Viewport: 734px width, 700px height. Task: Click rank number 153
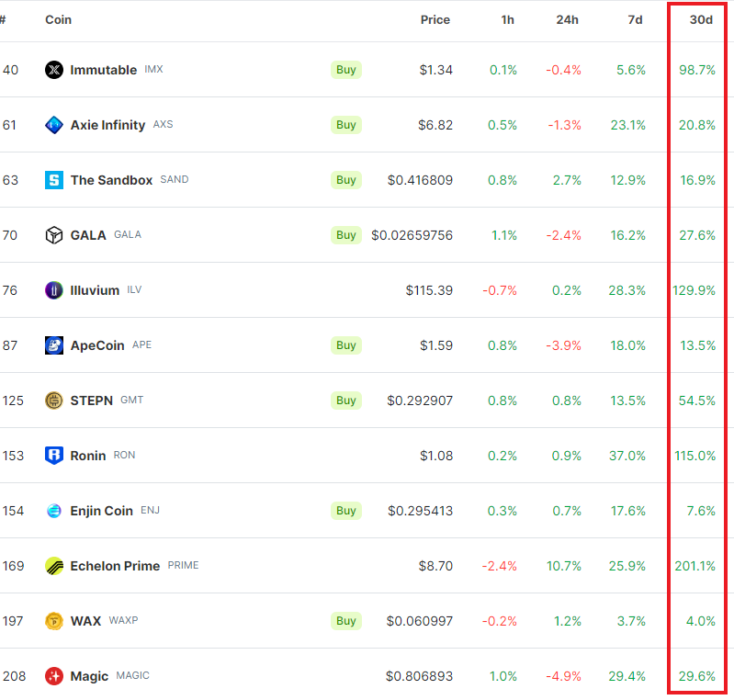point(13,456)
